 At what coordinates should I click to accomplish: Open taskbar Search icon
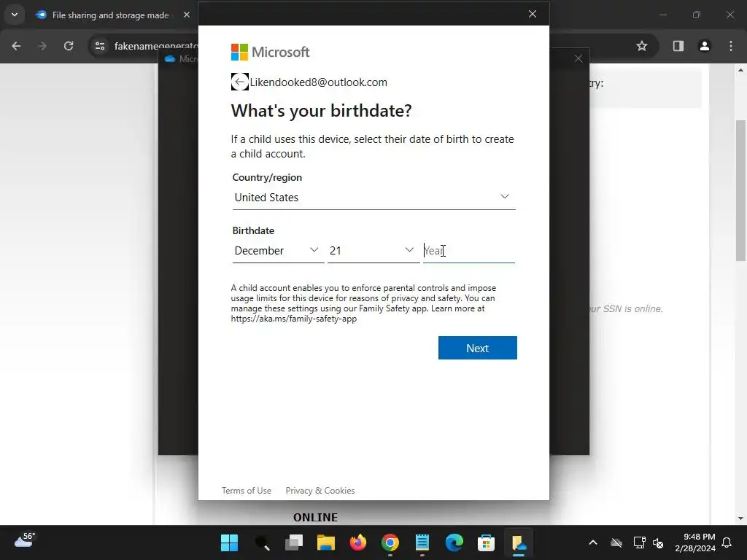pos(262,542)
